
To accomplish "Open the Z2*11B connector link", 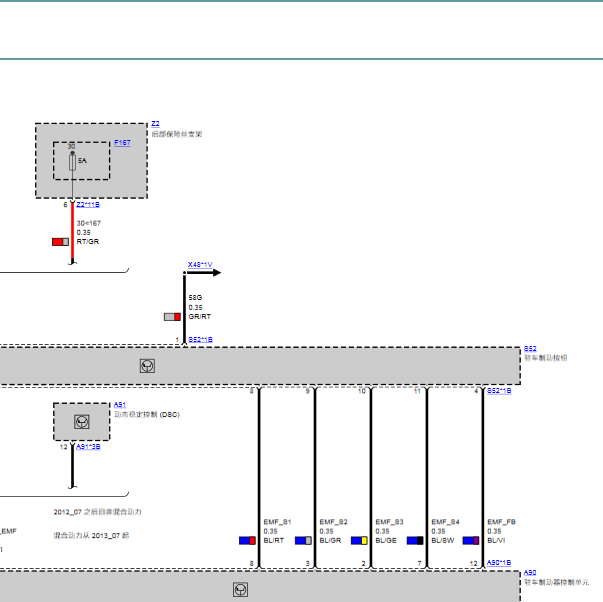I will 88,205.
